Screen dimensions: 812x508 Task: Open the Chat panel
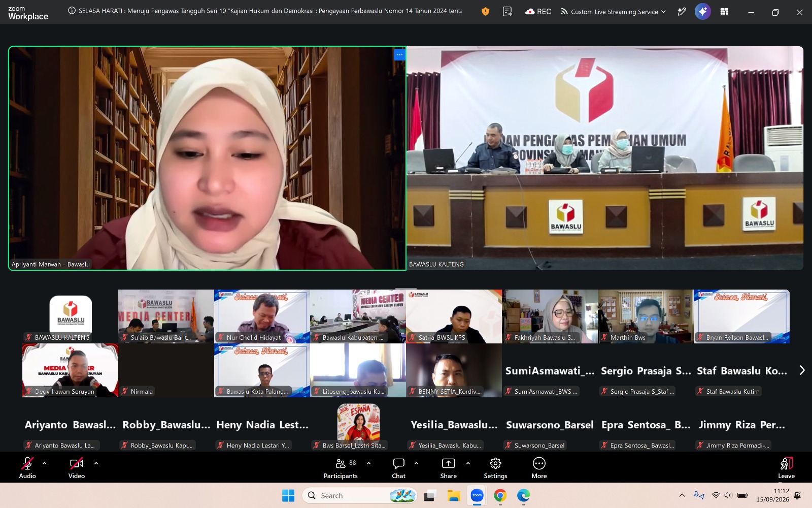[398, 467]
